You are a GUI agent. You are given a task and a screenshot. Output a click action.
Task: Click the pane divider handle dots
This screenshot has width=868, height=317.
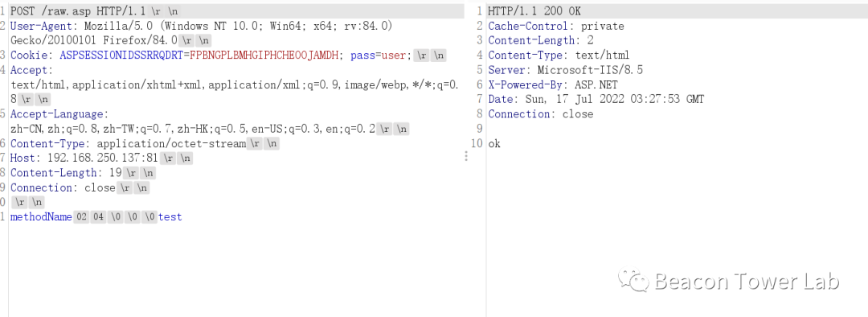point(466,156)
